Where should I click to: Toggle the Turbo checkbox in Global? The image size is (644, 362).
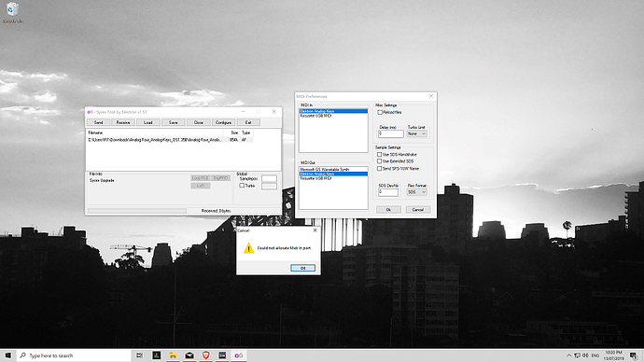point(242,186)
